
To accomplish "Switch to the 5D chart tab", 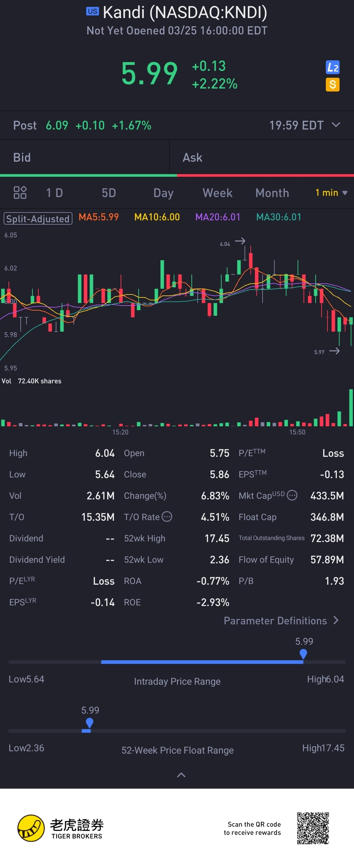I will click(x=109, y=193).
